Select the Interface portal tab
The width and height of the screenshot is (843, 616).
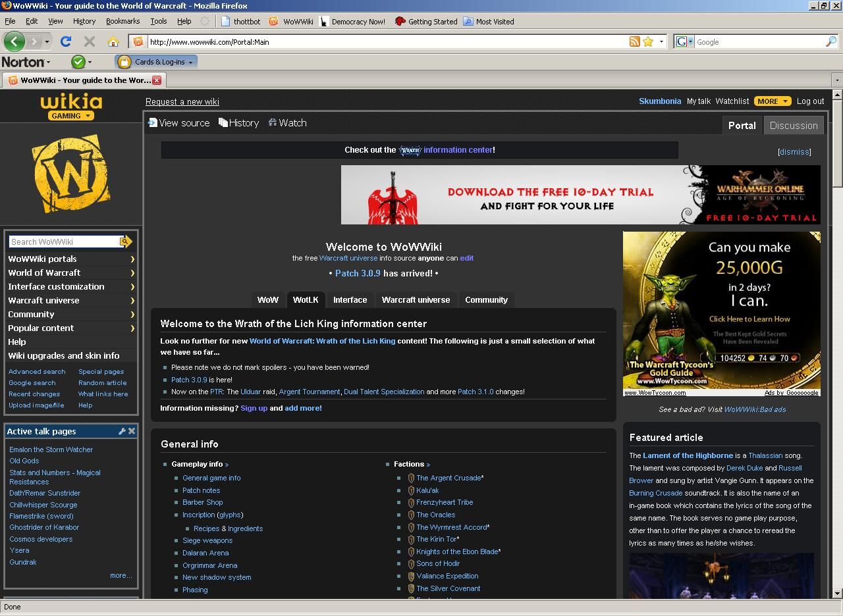point(350,299)
